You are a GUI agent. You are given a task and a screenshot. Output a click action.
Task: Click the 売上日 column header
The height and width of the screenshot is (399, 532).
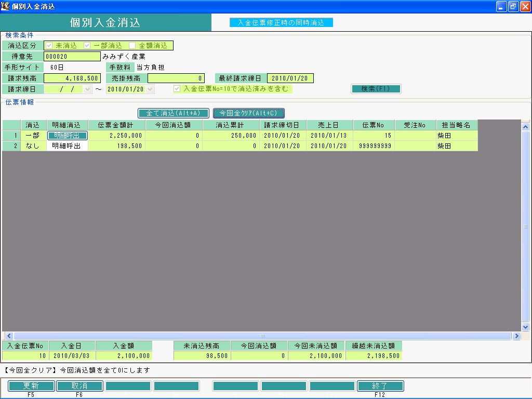330,125
